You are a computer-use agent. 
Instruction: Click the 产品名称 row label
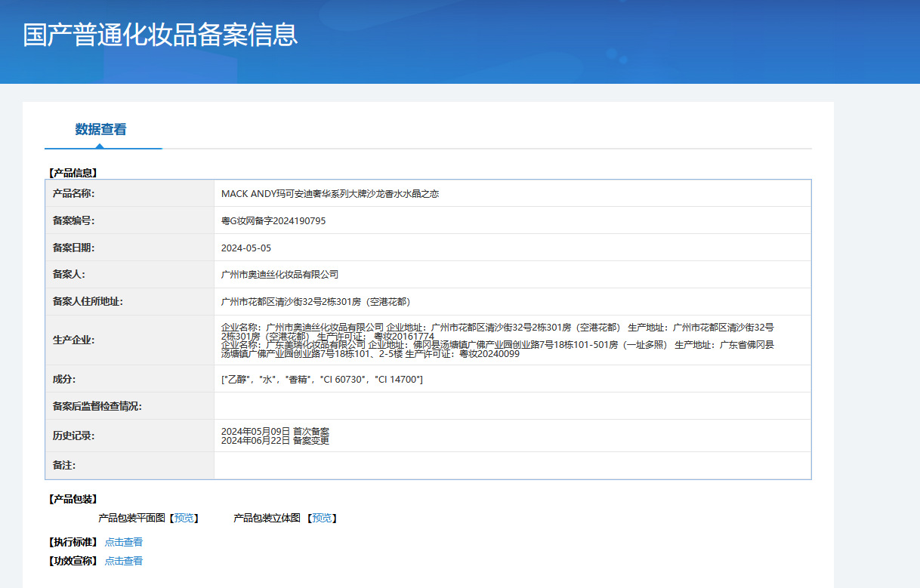tap(73, 193)
